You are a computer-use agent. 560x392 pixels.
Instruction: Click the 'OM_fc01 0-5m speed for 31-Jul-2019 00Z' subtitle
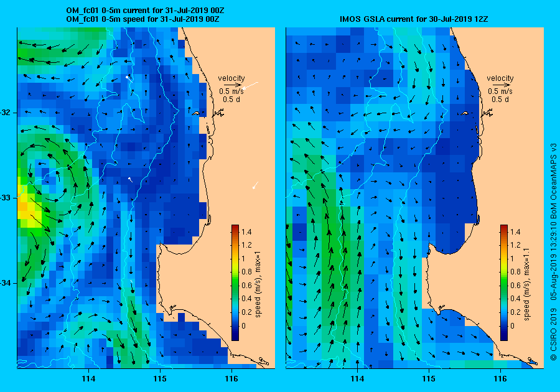142,19
